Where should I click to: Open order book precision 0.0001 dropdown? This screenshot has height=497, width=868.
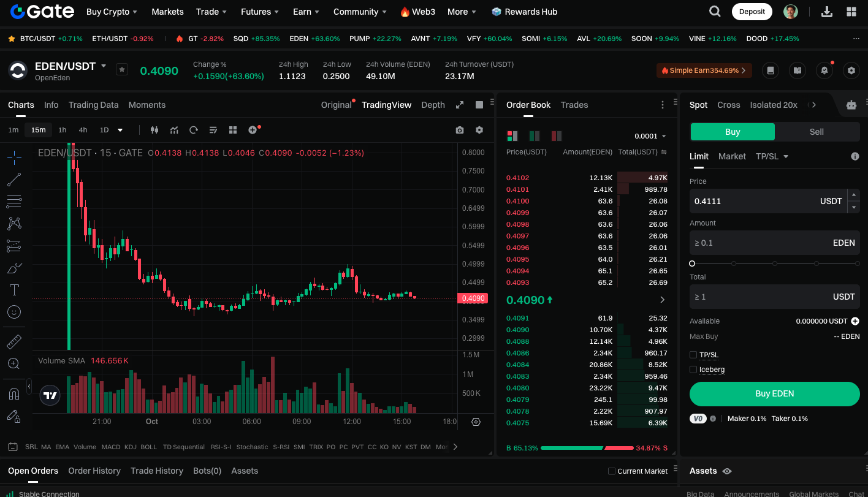click(650, 136)
